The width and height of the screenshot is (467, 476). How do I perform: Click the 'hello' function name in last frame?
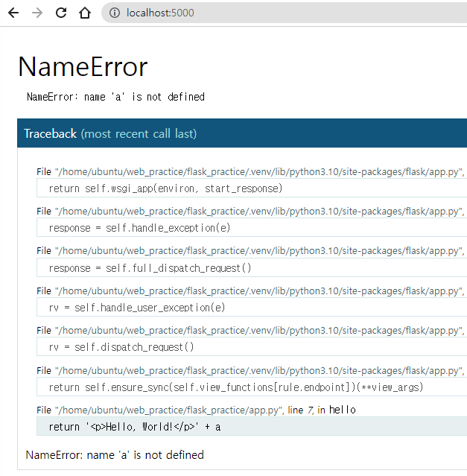click(x=343, y=410)
